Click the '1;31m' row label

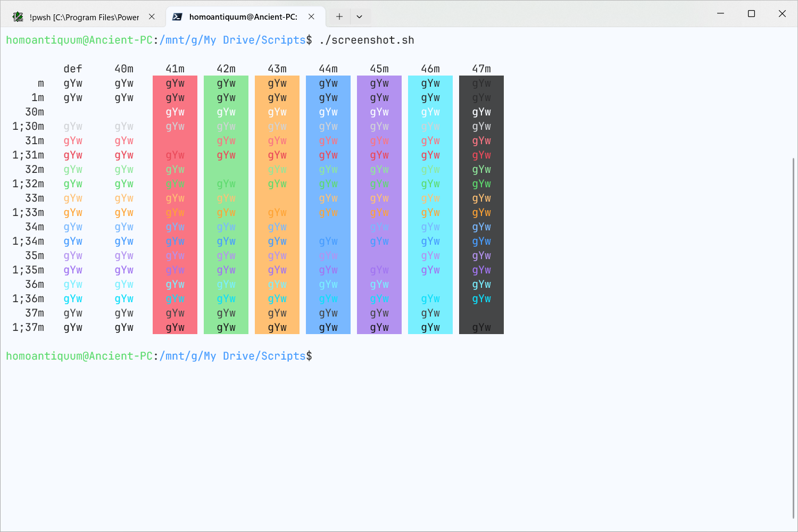[28, 155]
